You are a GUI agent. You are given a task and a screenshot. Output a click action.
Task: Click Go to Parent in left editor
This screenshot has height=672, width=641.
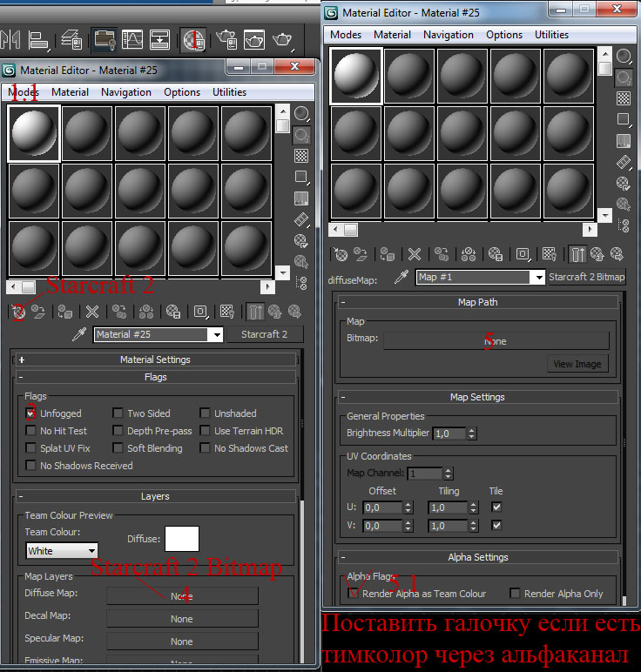(275, 312)
